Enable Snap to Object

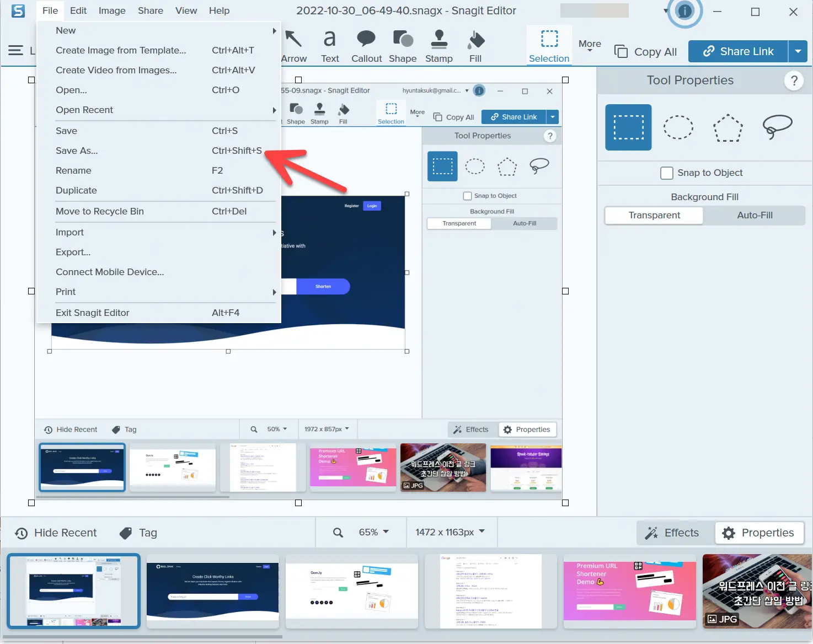(666, 173)
